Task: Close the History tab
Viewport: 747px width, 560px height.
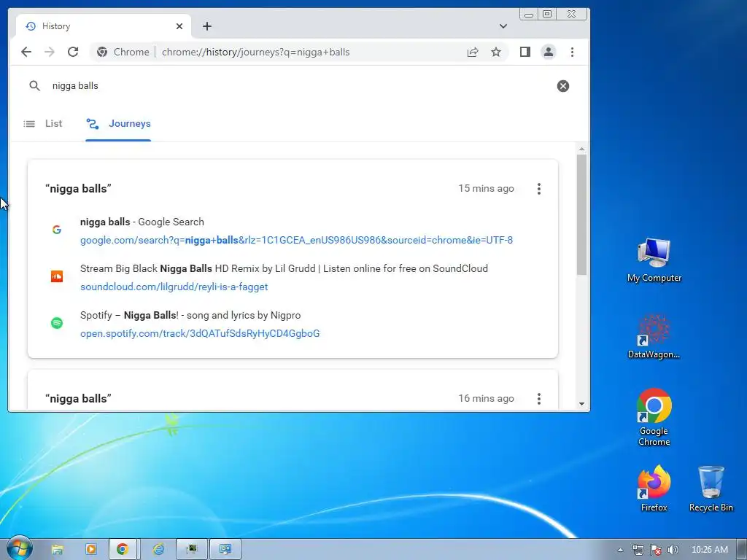Action: click(179, 26)
